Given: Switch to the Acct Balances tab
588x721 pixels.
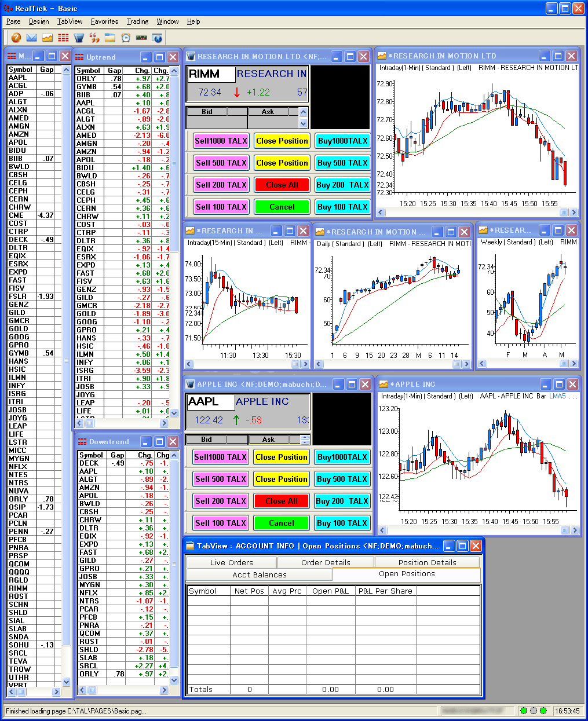Looking at the screenshot, I should click(x=260, y=574).
